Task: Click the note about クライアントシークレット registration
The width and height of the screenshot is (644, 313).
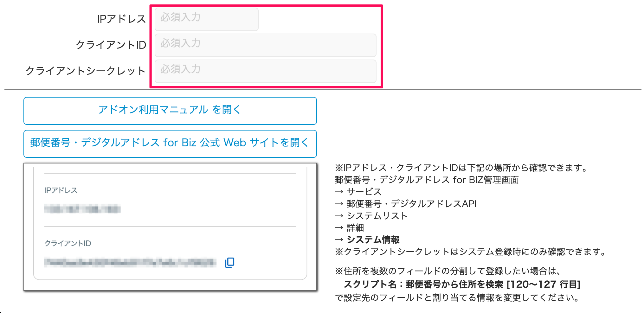Action: click(x=471, y=252)
